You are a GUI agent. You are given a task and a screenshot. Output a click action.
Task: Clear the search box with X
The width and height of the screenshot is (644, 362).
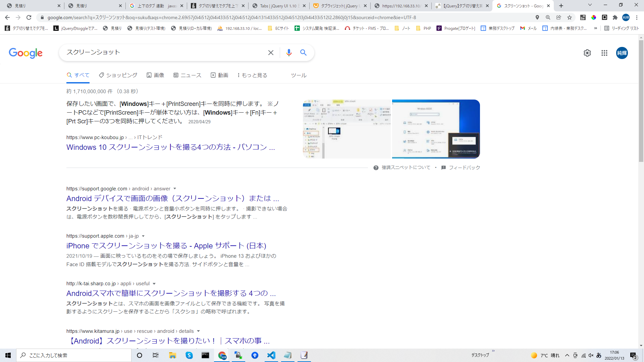[x=271, y=53]
